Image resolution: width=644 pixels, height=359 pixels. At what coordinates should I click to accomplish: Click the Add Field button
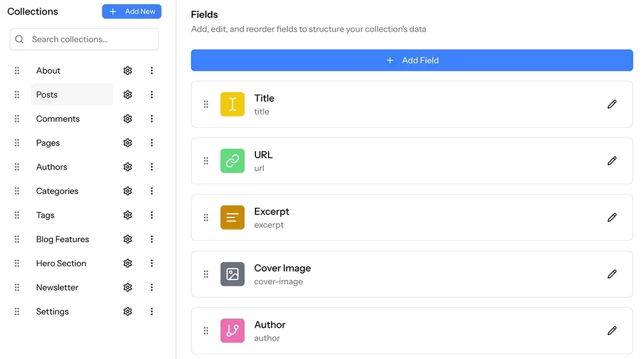(x=412, y=60)
